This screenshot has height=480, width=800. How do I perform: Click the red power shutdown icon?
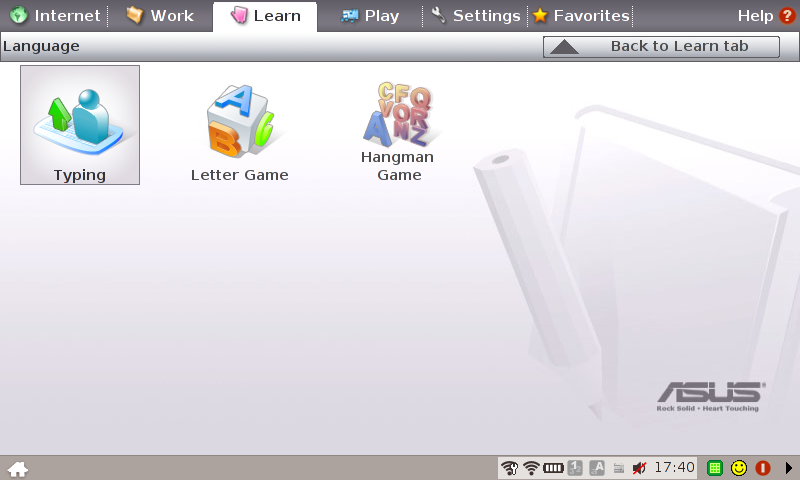(763, 468)
